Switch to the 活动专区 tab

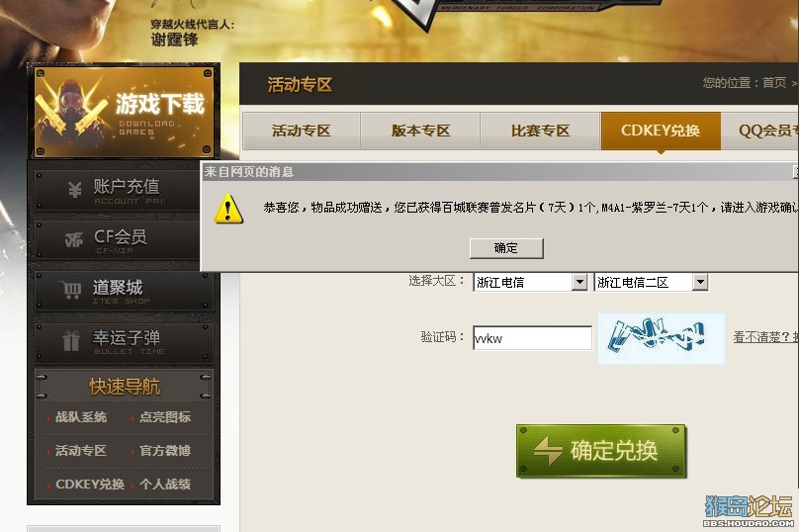click(302, 131)
